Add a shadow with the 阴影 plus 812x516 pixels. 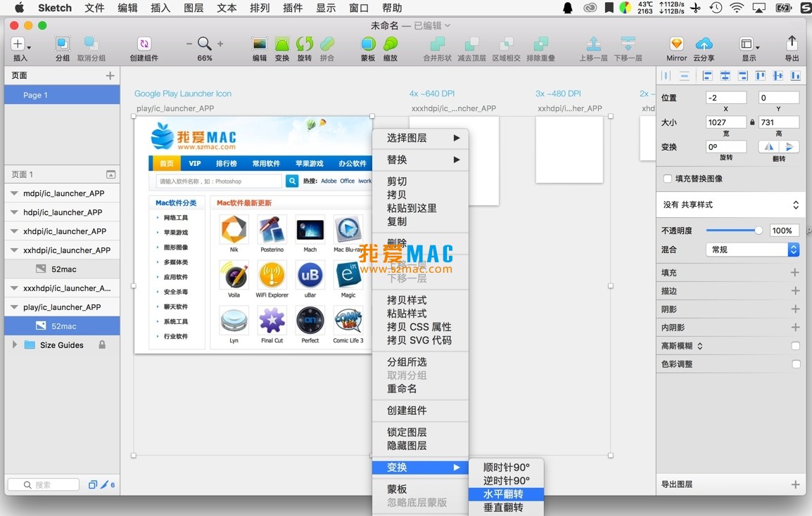795,309
